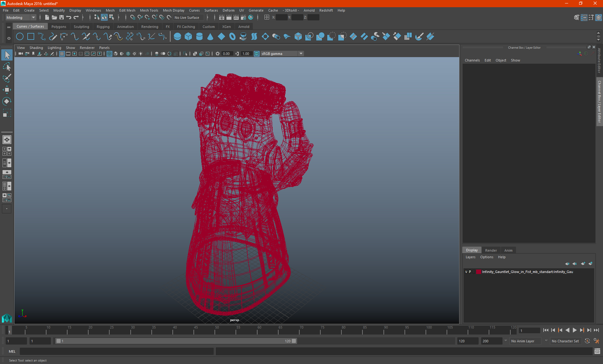
Task: Click the Snap to grids magnet icon
Action: click(x=133, y=18)
